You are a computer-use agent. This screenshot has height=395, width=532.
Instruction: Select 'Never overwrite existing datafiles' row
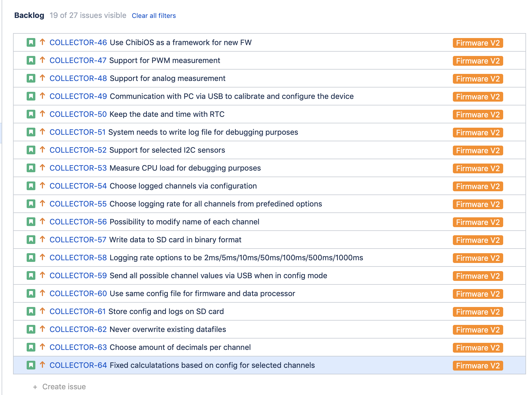coord(269,330)
